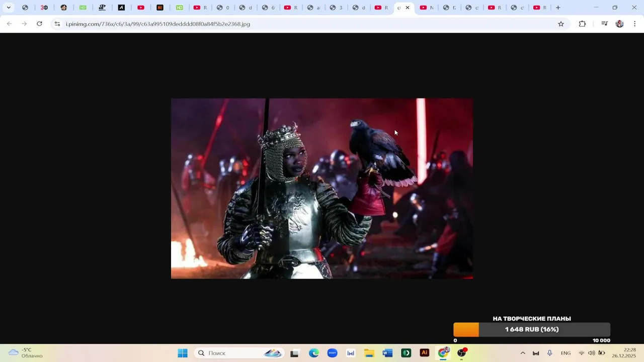The width and height of the screenshot is (644, 362).
Task: Switch to the tab labeled 'fz'
Action: coord(449,8)
